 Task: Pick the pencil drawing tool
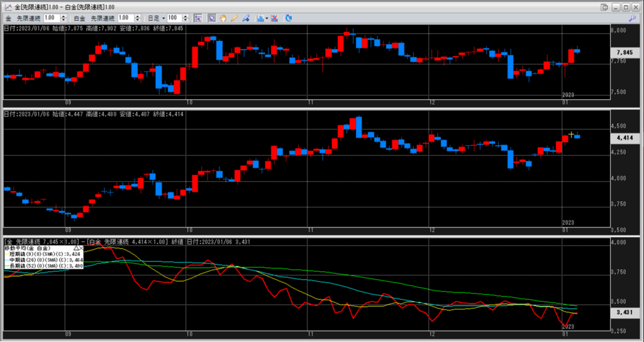click(x=234, y=18)
